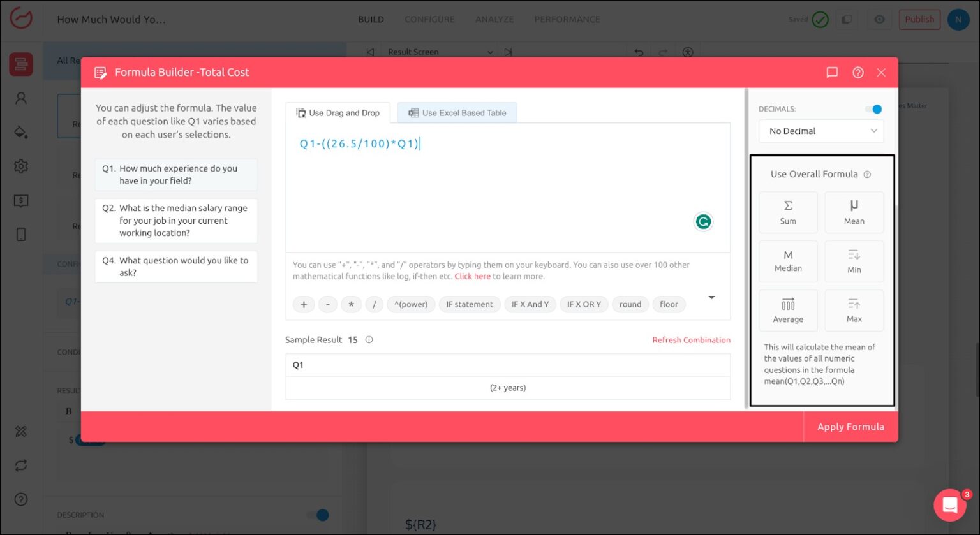Click the Intercom chat bubble icon

pyautogui.click(x=949, y=505)
